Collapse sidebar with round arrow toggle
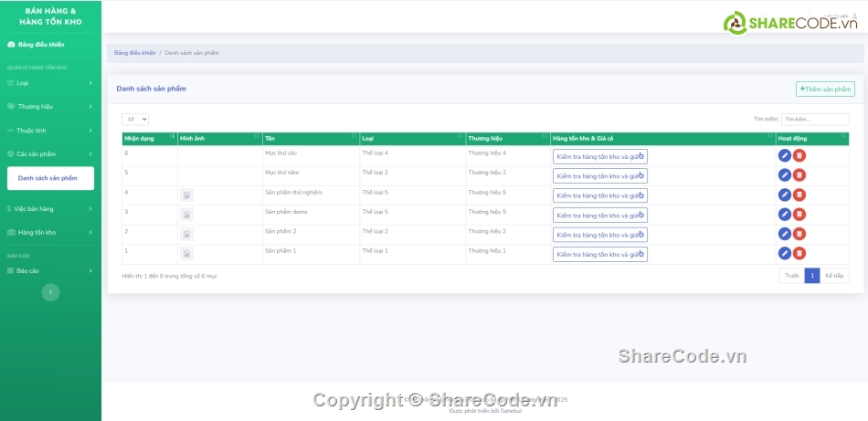Image resolution: width=868 pixels, height=421 pixels. (x=51, y=291)
